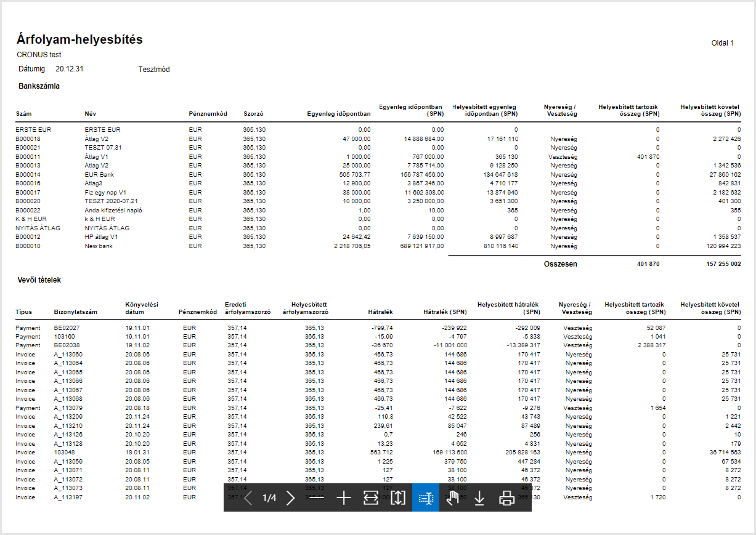
Task: Select the adjusted outstanding 205 828 163
Action: pos(522,452)
